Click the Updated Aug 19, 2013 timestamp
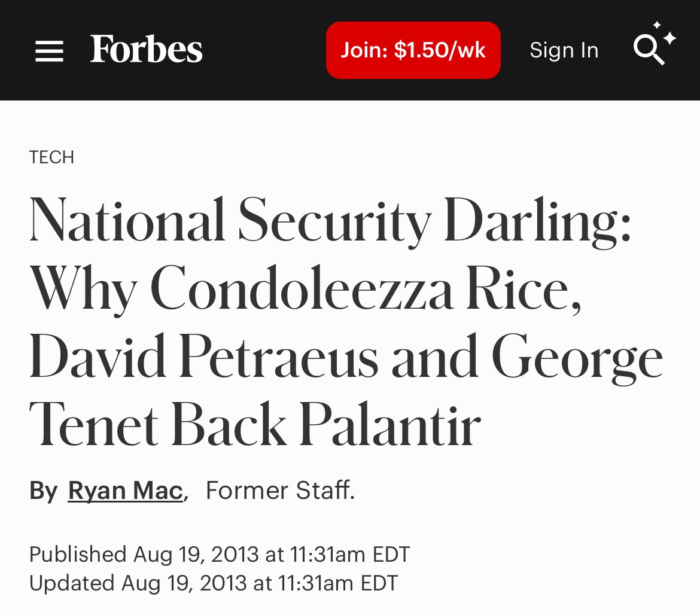This screenshot has width=700, height=615. (x=213, y=583)
